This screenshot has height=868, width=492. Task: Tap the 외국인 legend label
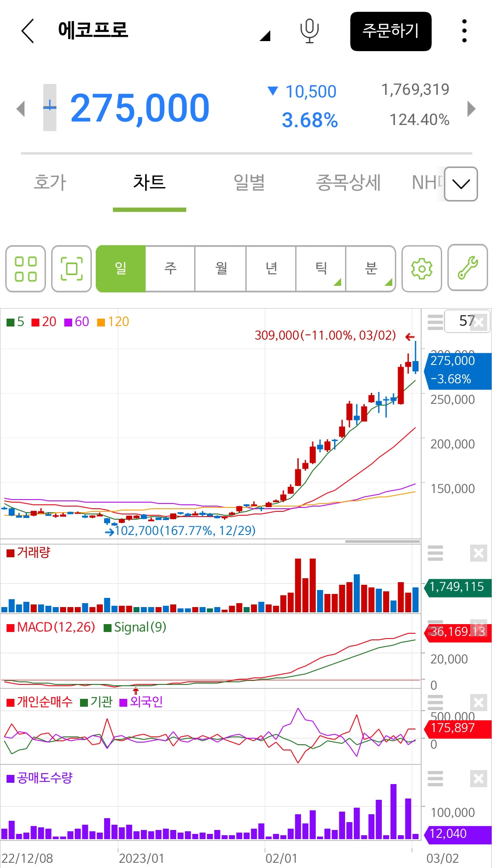coord(141,702)
